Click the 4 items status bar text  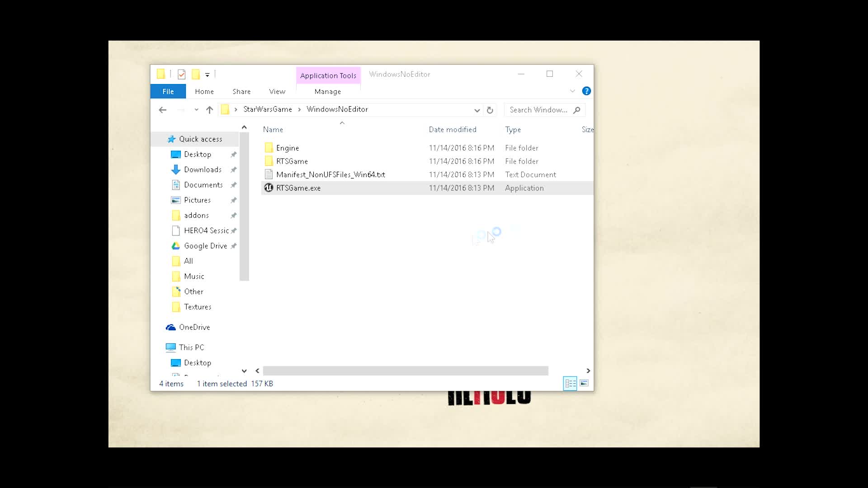(x=171, y=384)
